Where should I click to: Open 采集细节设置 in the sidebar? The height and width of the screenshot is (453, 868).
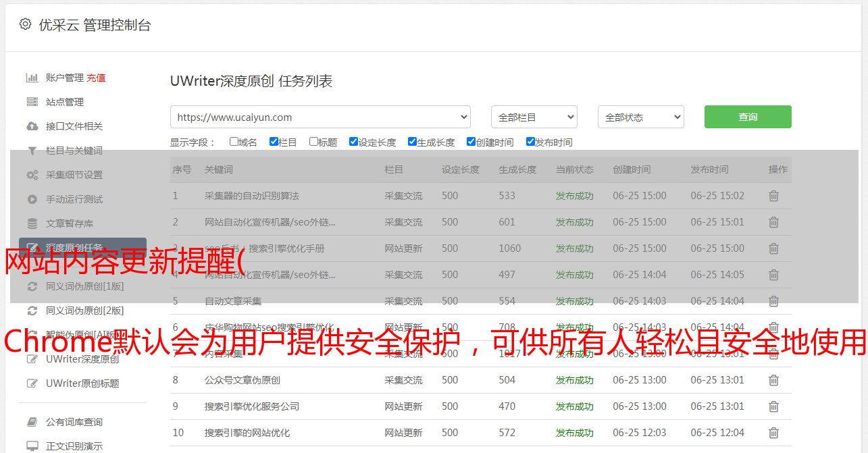(74, 175)
